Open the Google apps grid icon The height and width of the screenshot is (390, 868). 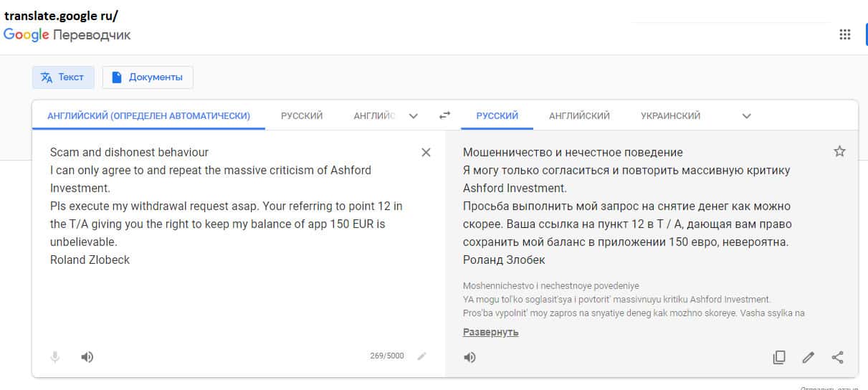[844, 35]
